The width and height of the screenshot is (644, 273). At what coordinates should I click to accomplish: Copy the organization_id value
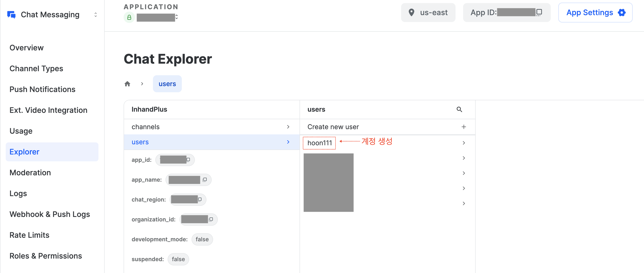point(211,220)
